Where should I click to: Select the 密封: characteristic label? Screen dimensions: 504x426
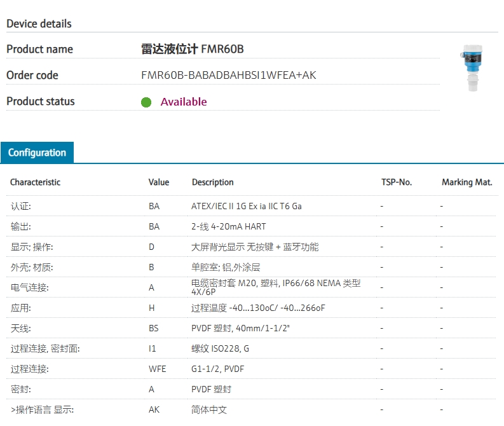coord(21,389)
